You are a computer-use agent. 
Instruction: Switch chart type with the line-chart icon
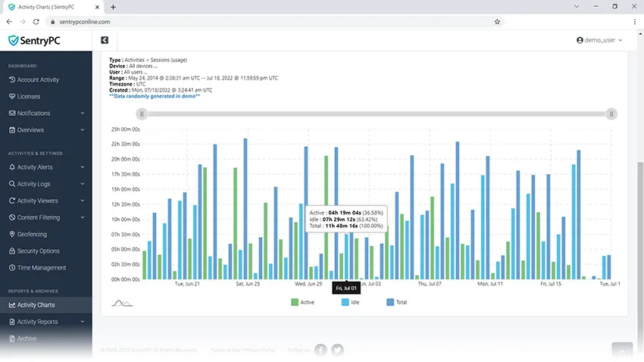tap(122, 304)
